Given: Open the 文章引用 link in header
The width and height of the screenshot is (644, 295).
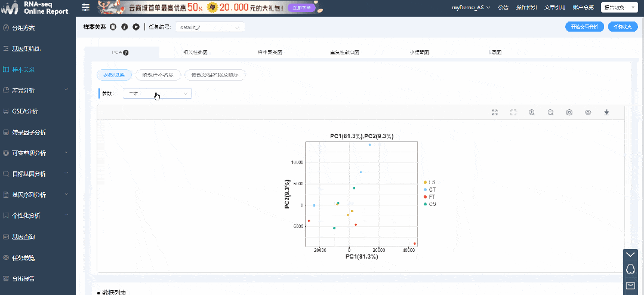Looking at the screenshot, I should pyautogui.click(x=555, y=7).
